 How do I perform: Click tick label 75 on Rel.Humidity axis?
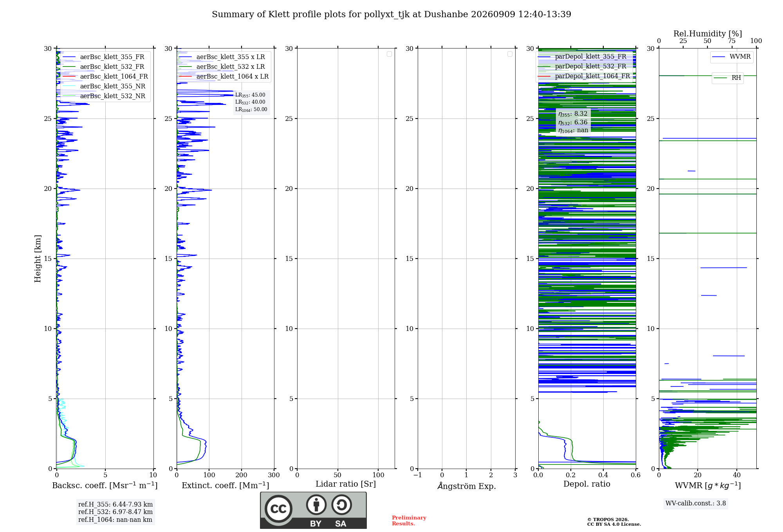pos(732,41)
